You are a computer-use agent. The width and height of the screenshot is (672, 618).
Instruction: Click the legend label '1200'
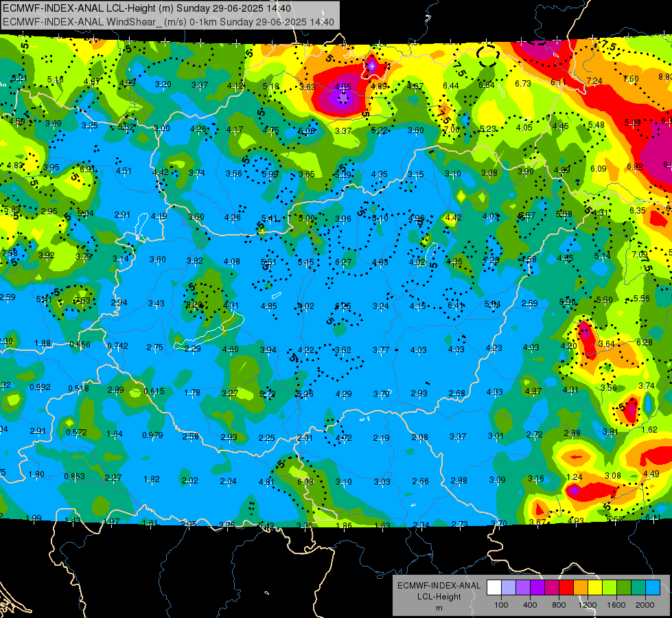[588, 605]
